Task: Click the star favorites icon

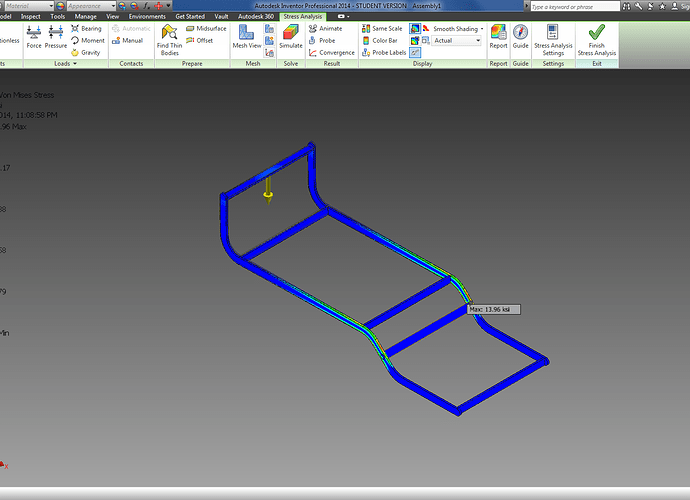Action: [662, 6]
